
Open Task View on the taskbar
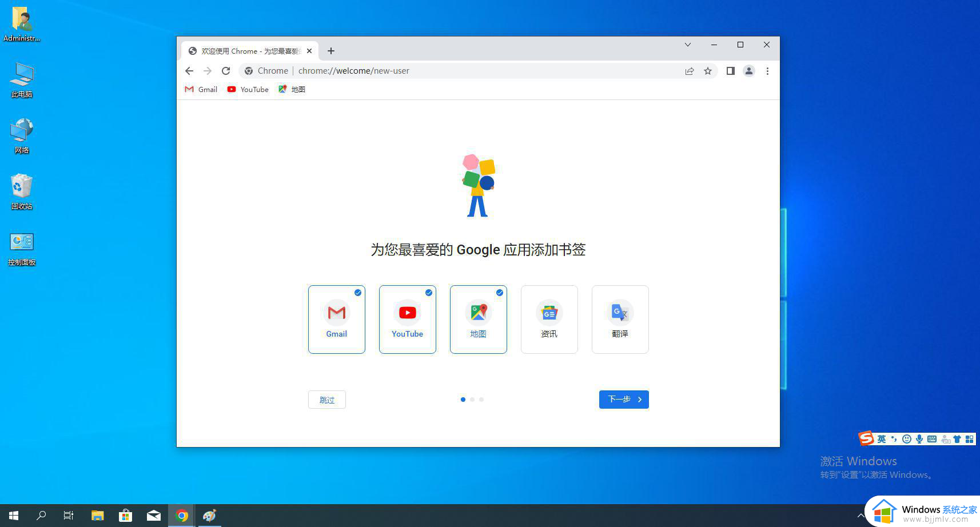(x=69, y=516)
